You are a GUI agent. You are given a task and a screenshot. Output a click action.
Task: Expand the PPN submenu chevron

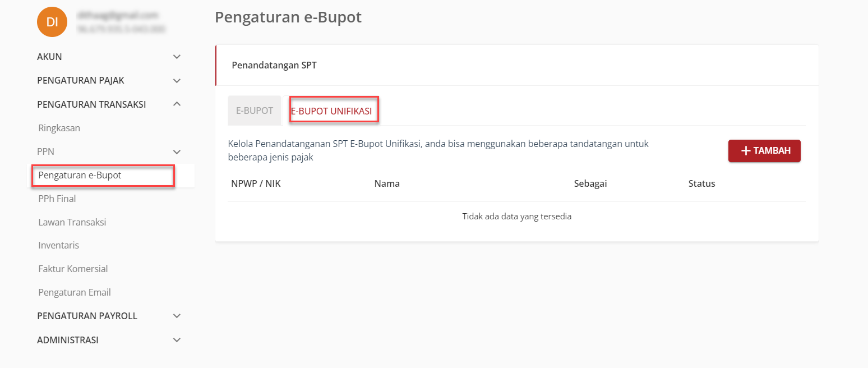click(x=177, y=151)
